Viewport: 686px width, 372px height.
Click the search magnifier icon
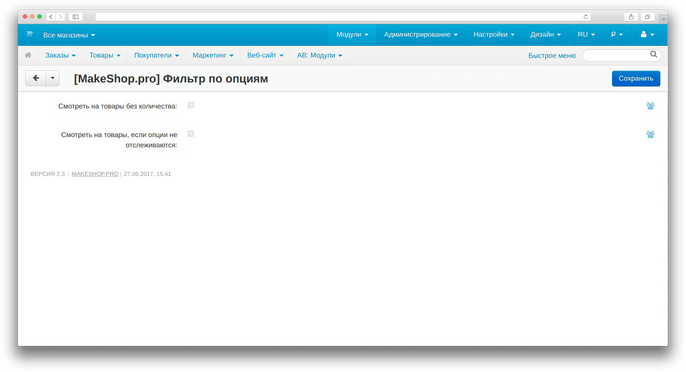653,54
